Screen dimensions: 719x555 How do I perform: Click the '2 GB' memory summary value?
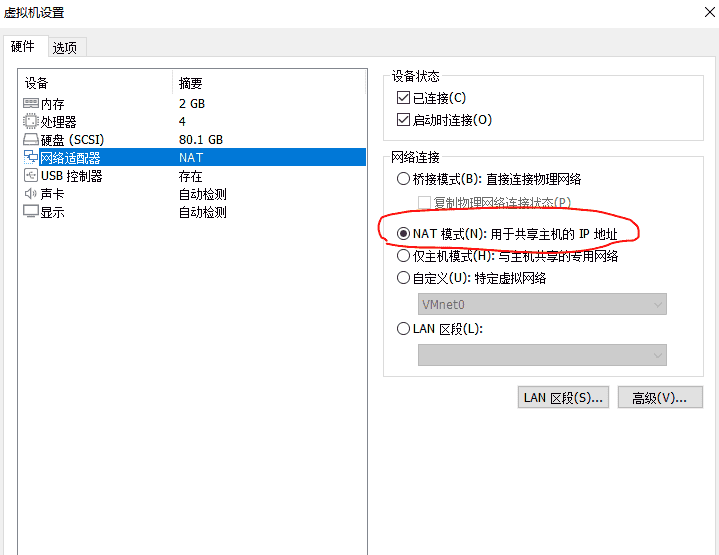tap(192, 104)
